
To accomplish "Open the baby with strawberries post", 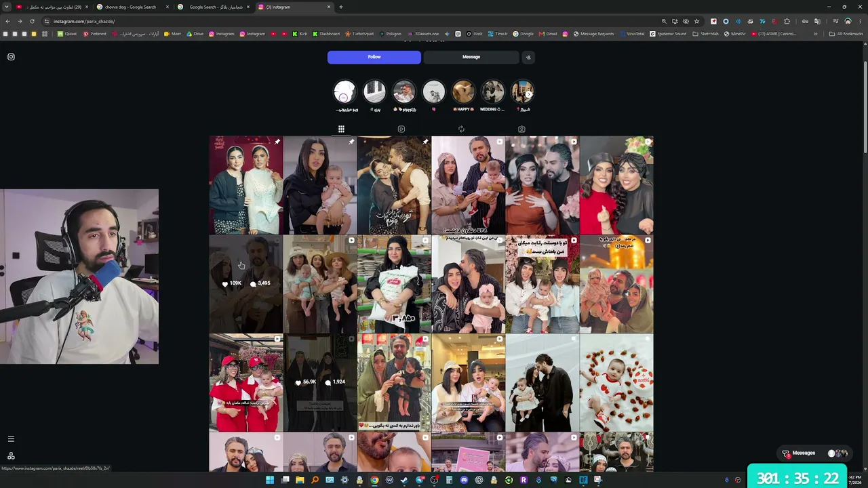I will (x=616, y=383).
